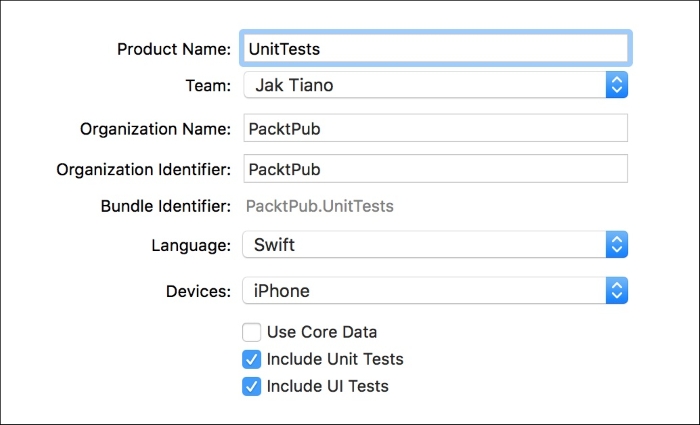Open the Language dropdown set to Swift
This screenshot has height=425, width=700.
[435, 245]
